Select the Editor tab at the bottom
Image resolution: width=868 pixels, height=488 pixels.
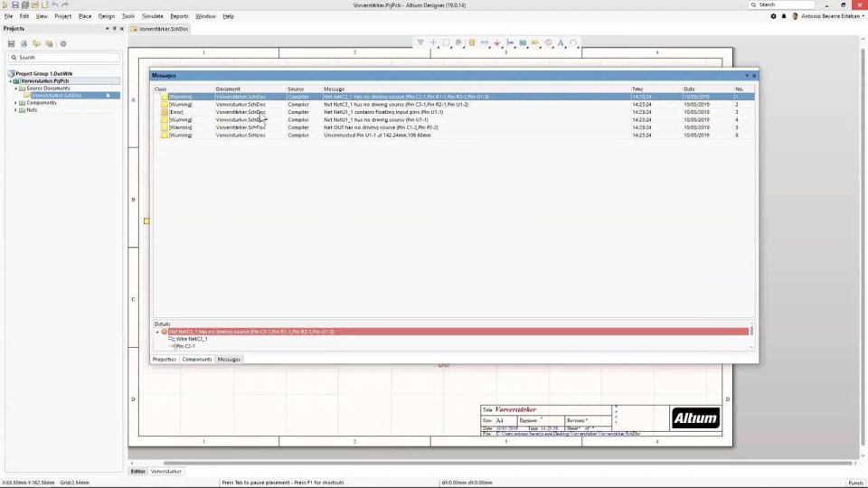point(137,472)
